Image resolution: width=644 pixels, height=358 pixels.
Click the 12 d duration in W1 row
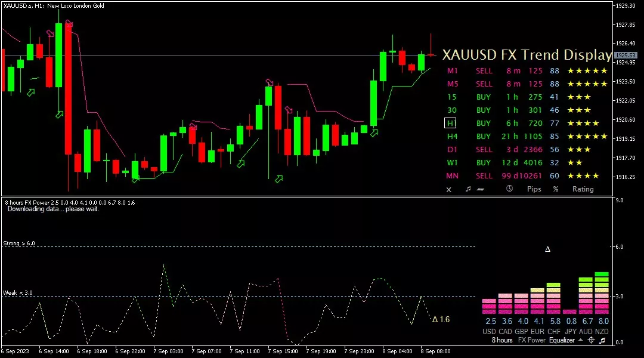(x=510, y=163)
